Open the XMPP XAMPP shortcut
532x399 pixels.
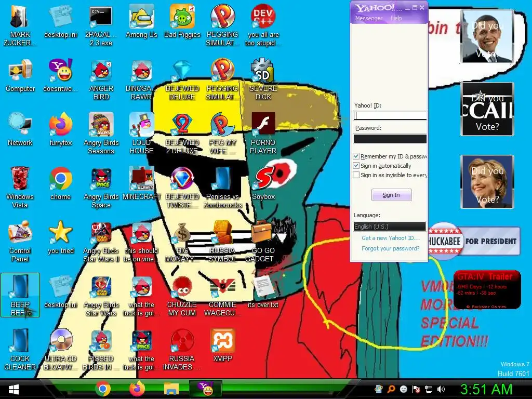tap(222, 345)
